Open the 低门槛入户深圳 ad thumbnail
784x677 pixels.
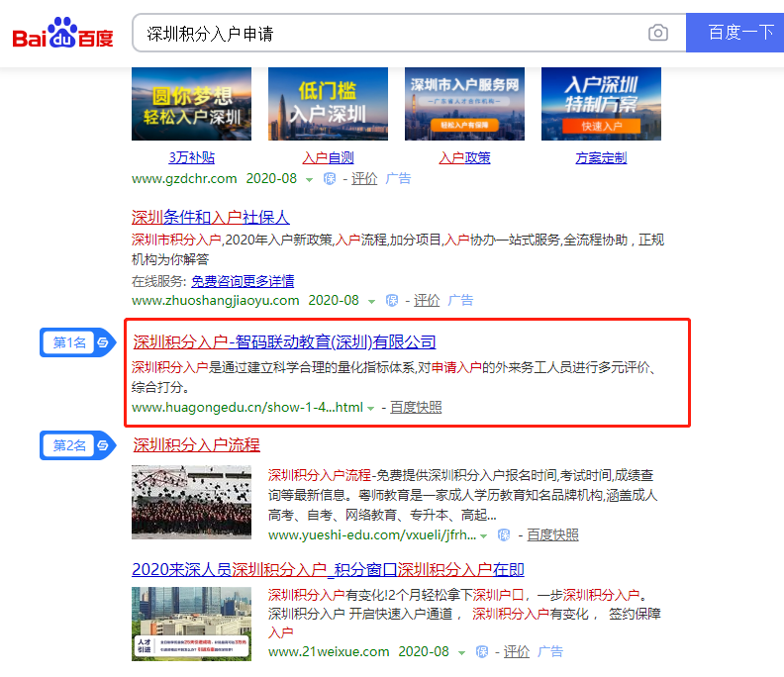[x=328, y=104]
